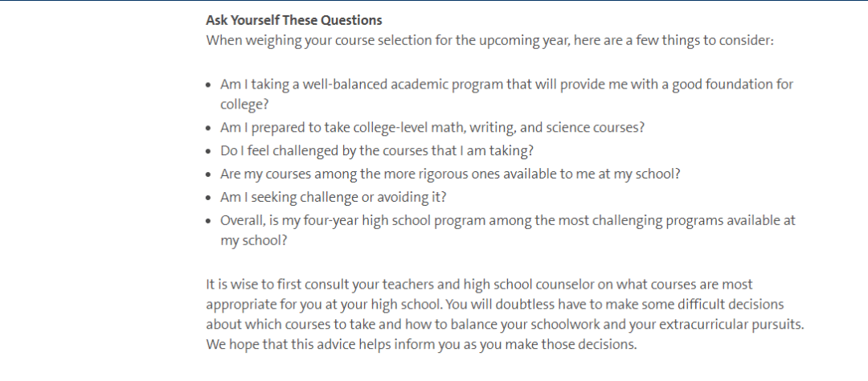Viewport: 868px width, 381px height.
Task: Click the bullet about four-year high school program
Action: coord(507,219)
